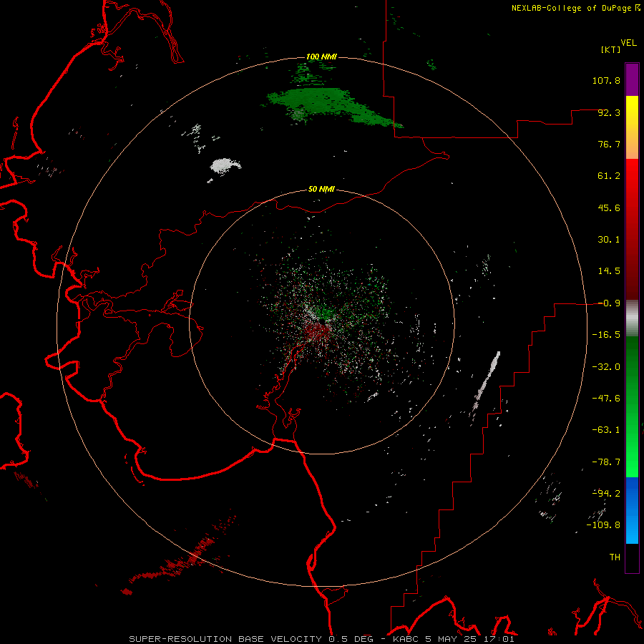Click the -109.8 legend value
Image resolution: width=644 pixels, height=644 pixels.
[604, 525]
